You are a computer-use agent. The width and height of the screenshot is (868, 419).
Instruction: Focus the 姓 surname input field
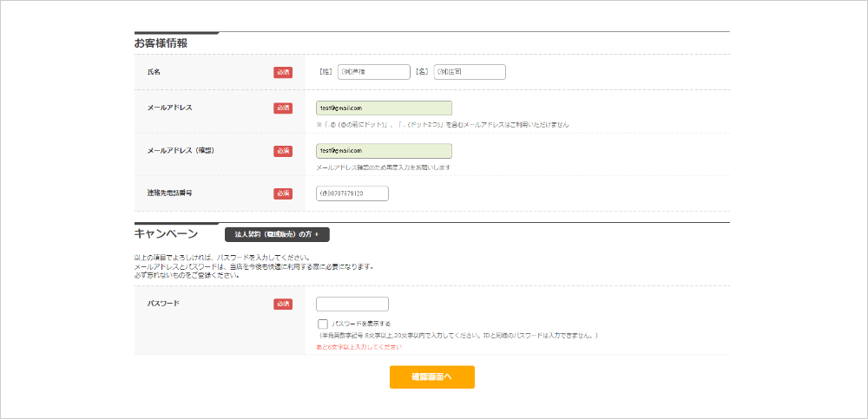(x=373, y=72)
